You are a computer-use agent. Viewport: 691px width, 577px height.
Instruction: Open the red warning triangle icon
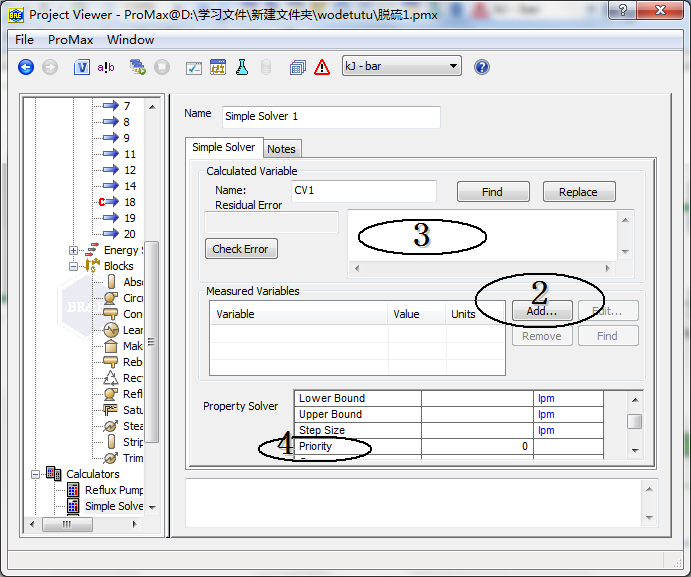tap(322, 67)
